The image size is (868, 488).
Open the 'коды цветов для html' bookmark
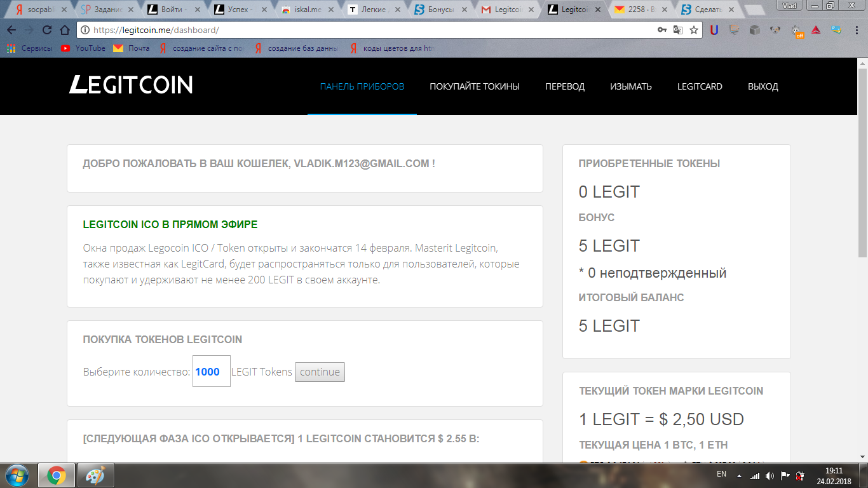click(393, 48)
